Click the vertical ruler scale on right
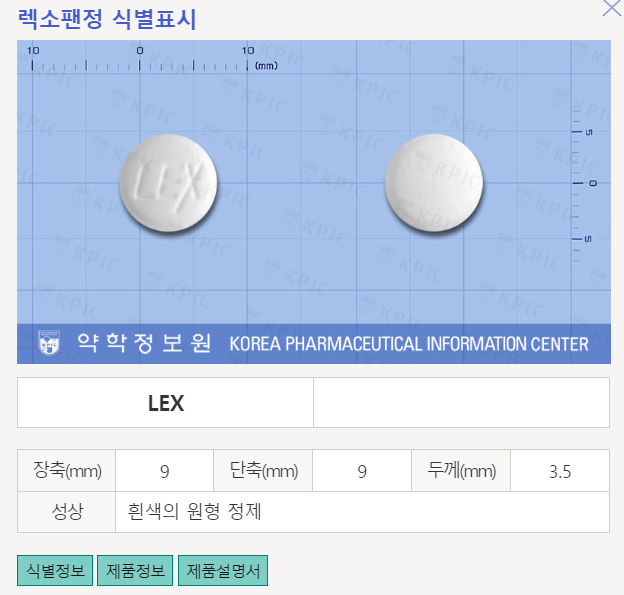This screenshot has height=595, width=624. (584, 183)
